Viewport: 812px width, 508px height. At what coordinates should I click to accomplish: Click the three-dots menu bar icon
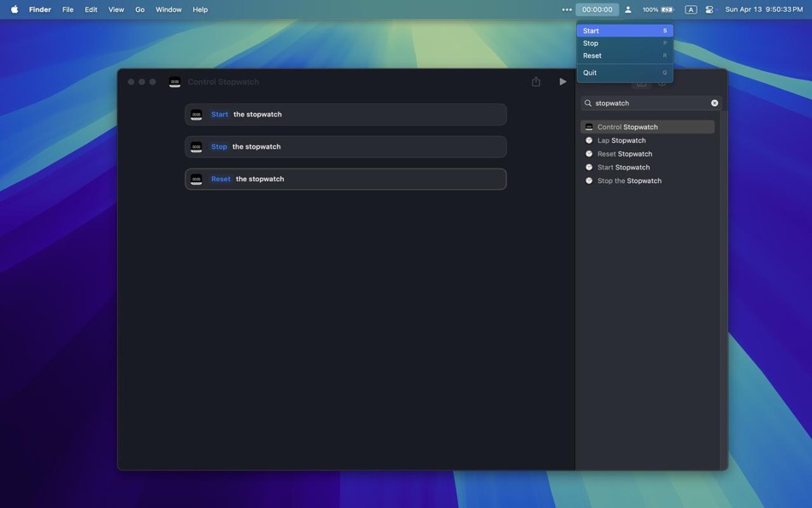567,9
